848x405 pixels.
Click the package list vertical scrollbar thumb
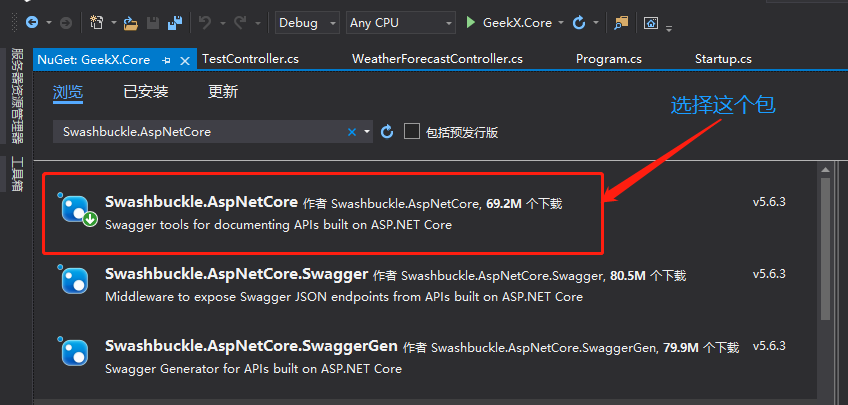[825, 249]
